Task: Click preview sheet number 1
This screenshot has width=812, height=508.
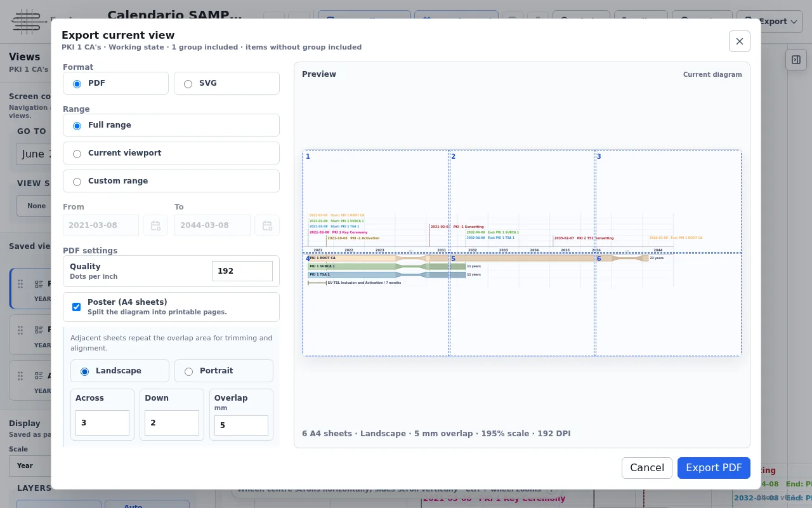Action: pyautogui.click(x=376, y=201)
